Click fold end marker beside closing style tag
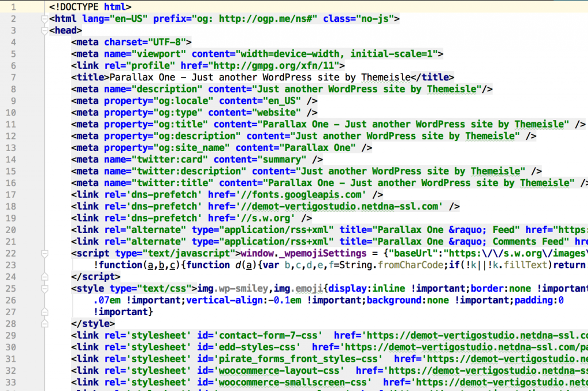Viewport: 588px width, 391px height. click(x=44, y=324)
